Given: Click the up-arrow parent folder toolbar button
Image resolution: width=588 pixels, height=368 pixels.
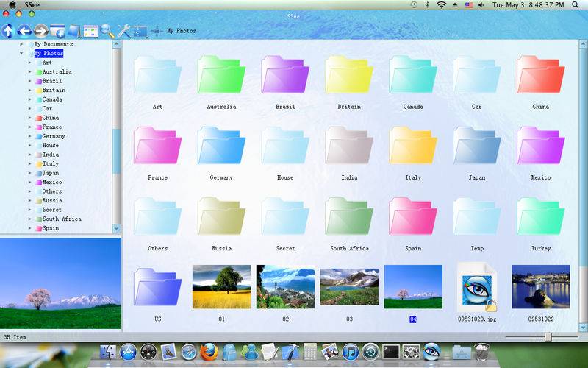Looking at the screenshot, I should (x=8, y=31).
